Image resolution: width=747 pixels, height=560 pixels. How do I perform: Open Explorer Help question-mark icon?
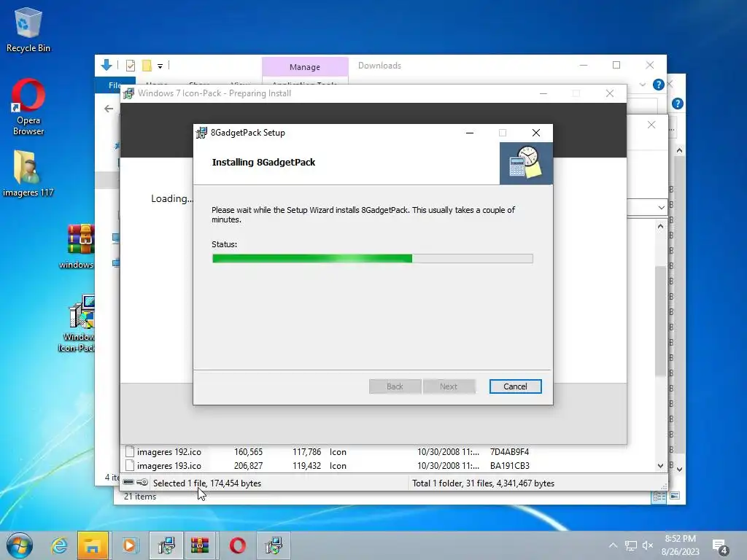coord(659,85)
